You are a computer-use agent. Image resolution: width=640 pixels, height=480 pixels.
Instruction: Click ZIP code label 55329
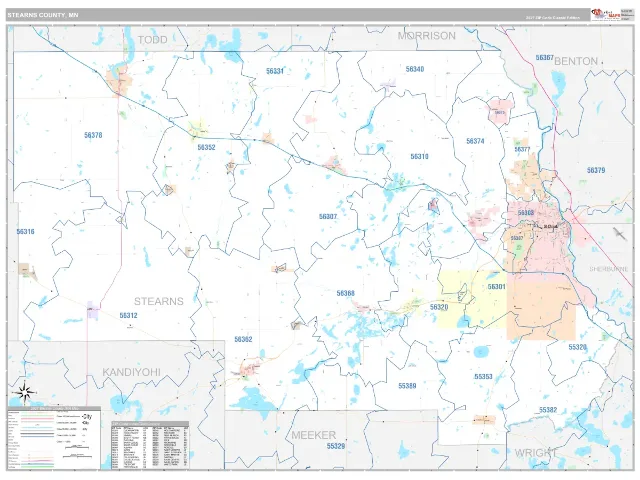[x=336, y=447]
